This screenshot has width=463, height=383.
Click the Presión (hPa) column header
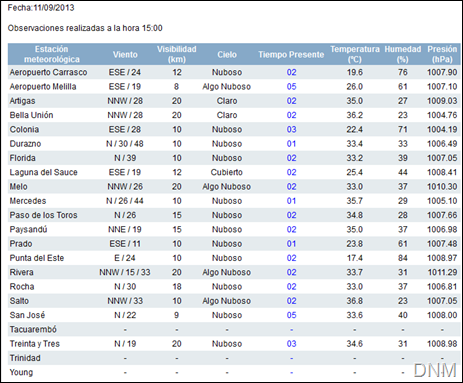pyautogui.click(x=442, y=54)
